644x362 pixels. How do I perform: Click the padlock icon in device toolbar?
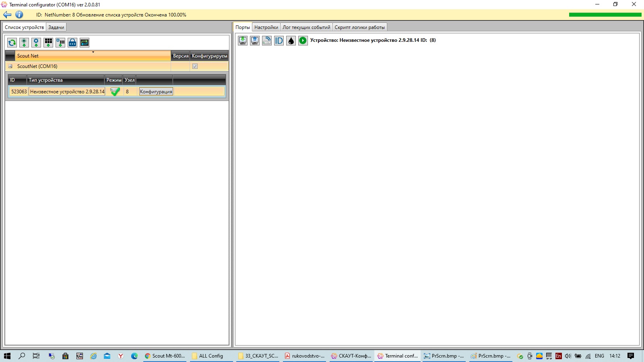pyautogui.click(x=72, y=43)
